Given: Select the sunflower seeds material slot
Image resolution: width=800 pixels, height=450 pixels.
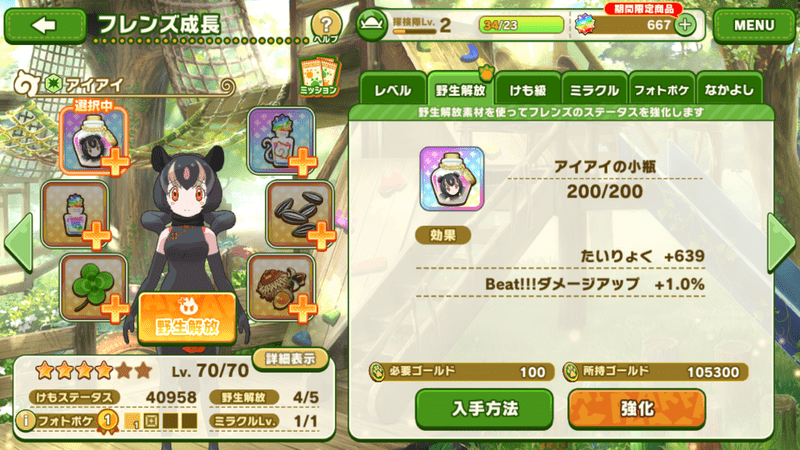Looking at the screenshot, I should coord(299,213).
